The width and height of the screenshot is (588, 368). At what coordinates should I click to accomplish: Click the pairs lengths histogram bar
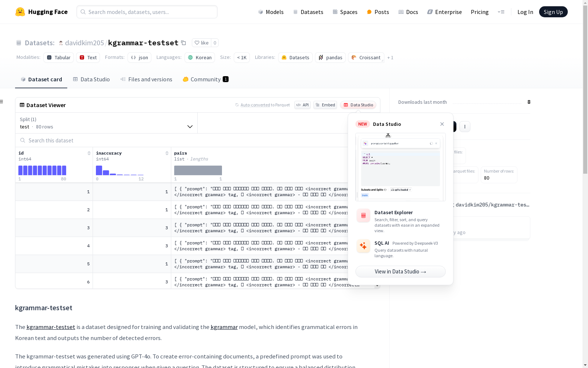198,170
